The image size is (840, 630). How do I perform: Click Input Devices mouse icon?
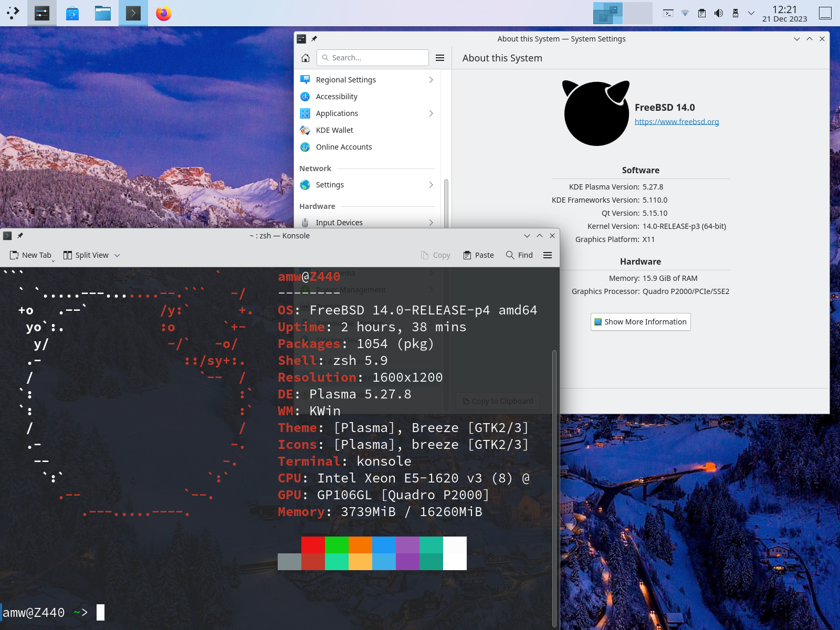pos(305,223)
